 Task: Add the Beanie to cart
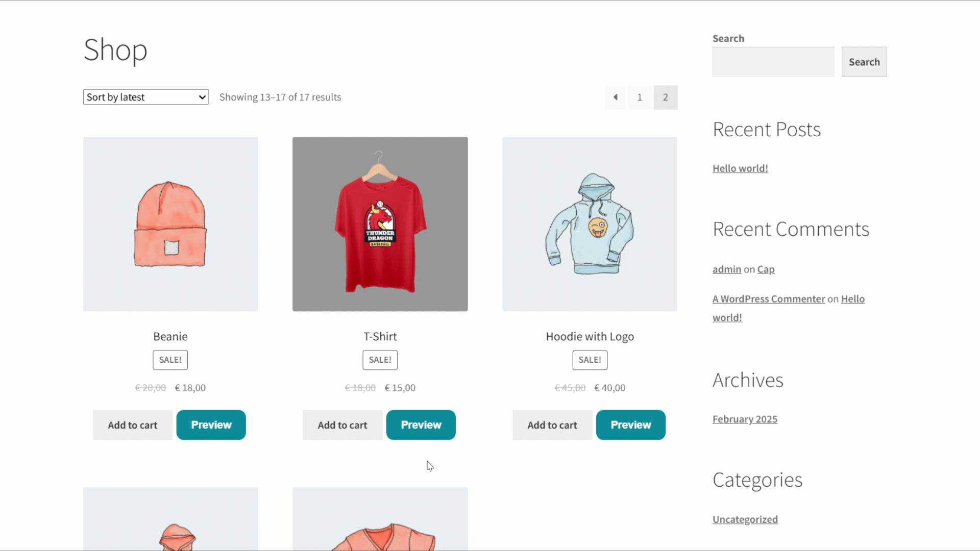tap(133, 425)
